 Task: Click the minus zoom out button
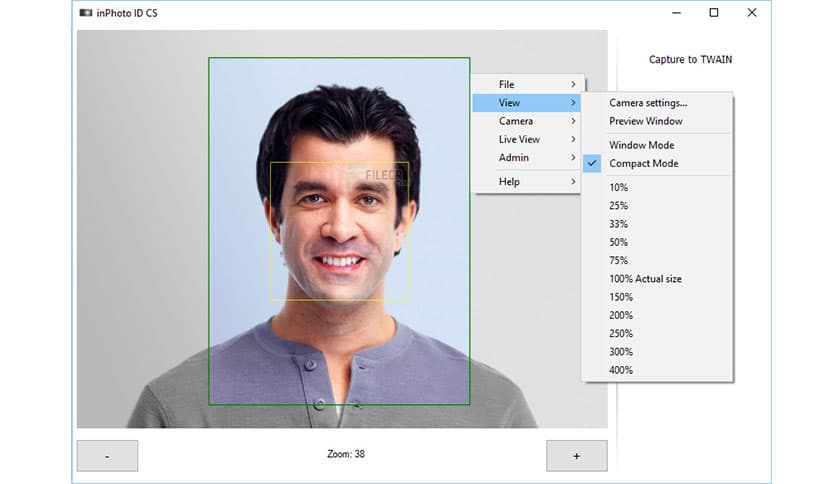point(107,456)
